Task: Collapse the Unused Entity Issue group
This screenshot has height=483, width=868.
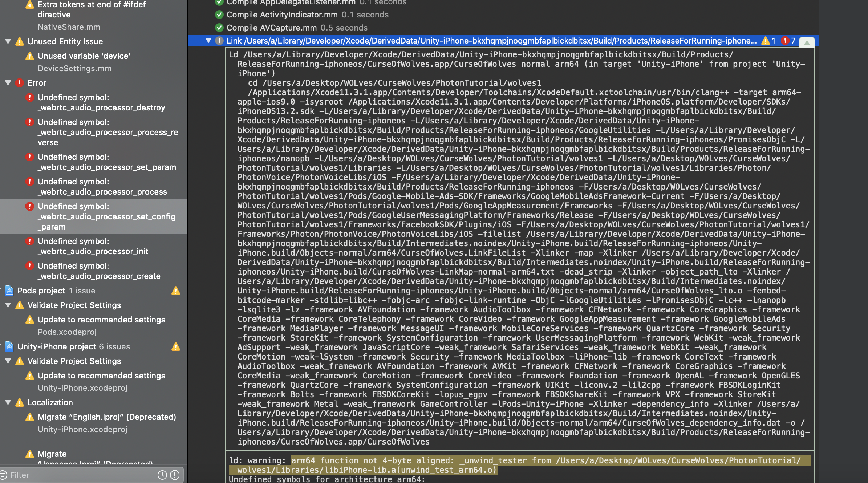Action: click(8, 41)
